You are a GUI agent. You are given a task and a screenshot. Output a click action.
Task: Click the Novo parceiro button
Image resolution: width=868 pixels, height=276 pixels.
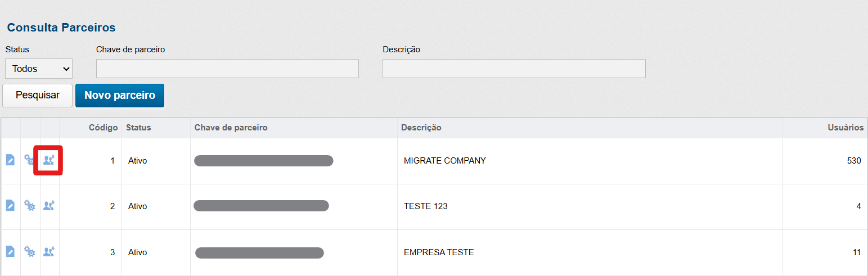click(x=119, y=96)
